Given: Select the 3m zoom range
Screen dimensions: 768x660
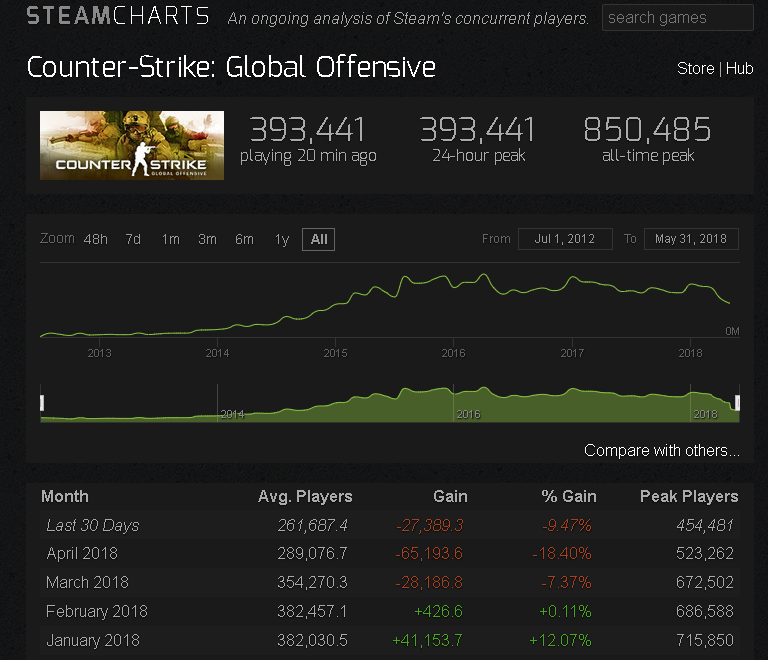Looking at the screenshot, I should (x=207, y=239).
